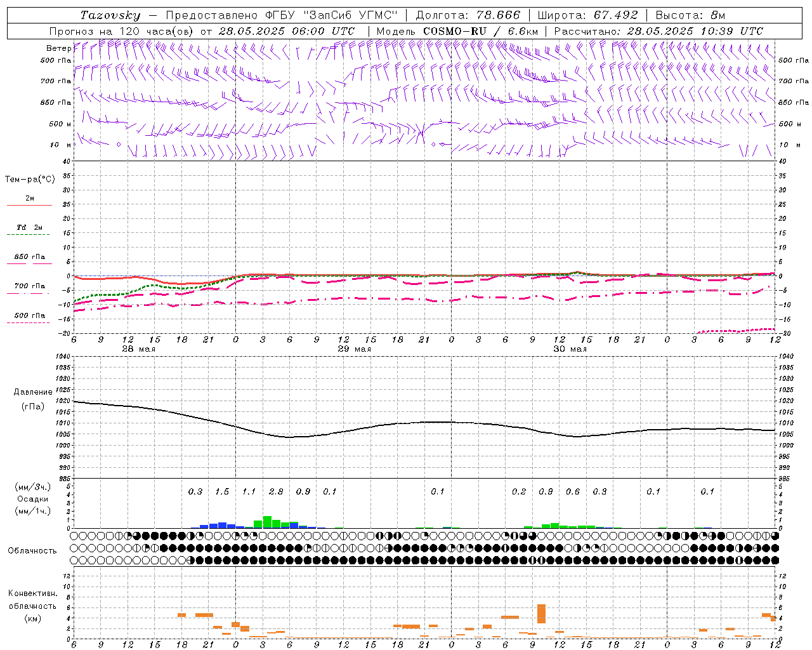
Task: Click the '29 мая' date label
Action: [x=354, y=349]
